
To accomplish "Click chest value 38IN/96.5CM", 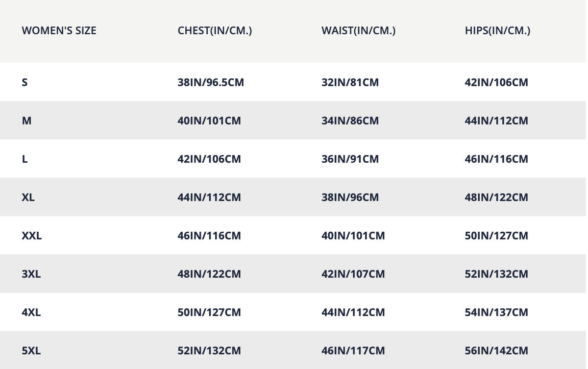I will [211, 82].
